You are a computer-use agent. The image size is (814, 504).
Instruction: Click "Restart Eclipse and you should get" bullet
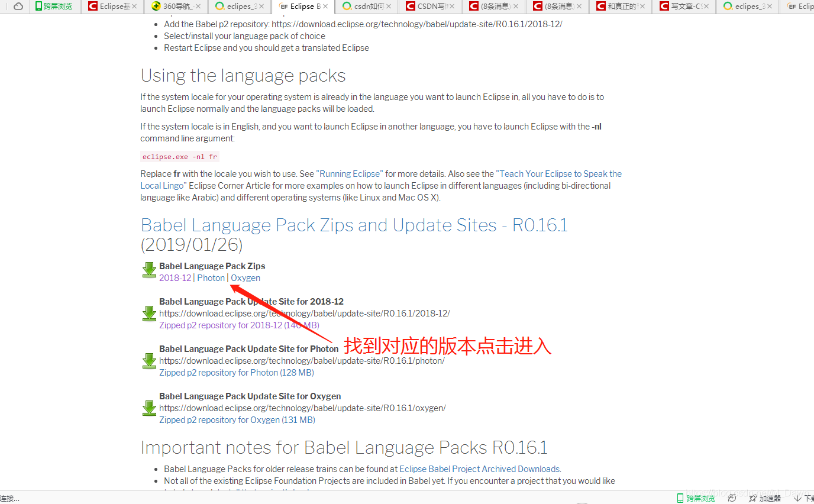(266, 48)
